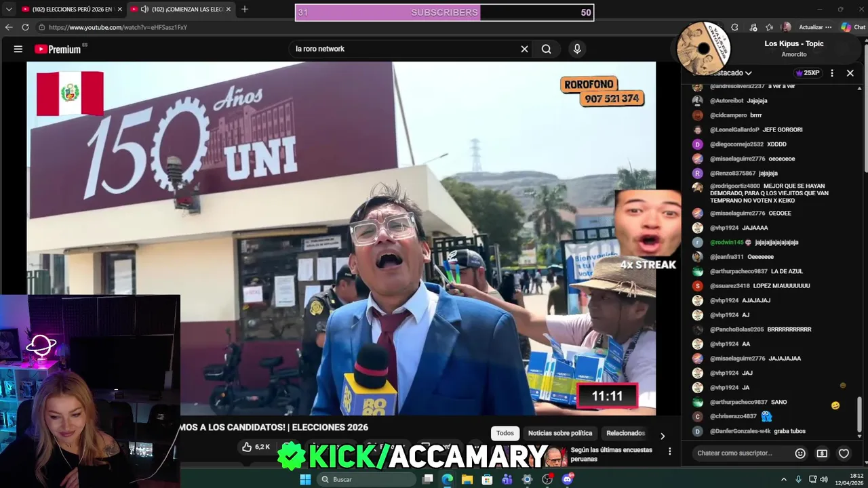
Task: Open Microsoft Edge from the taskbar
Action: click(447, 479)
